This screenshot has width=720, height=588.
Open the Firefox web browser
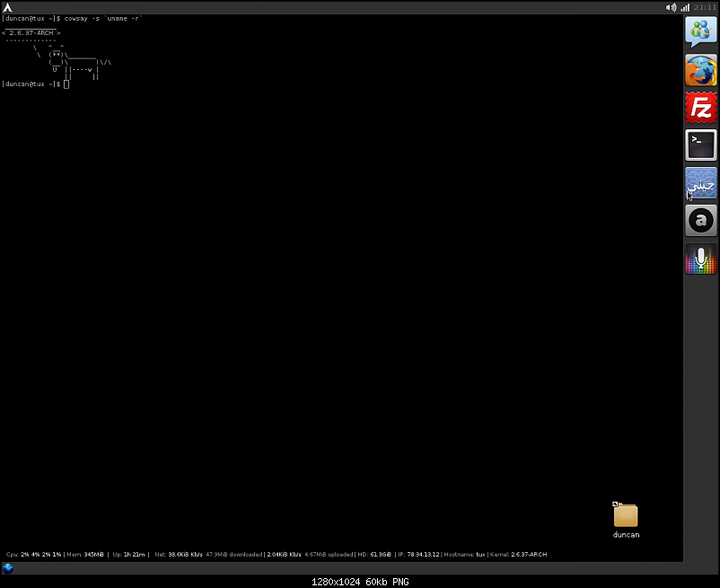pos(700,70)
